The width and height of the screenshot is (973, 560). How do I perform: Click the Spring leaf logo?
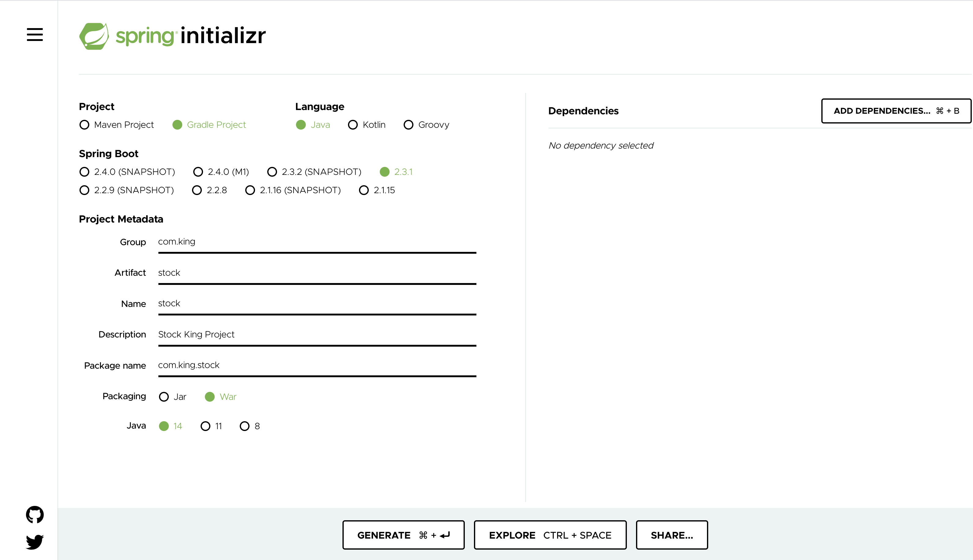[94, 36]
